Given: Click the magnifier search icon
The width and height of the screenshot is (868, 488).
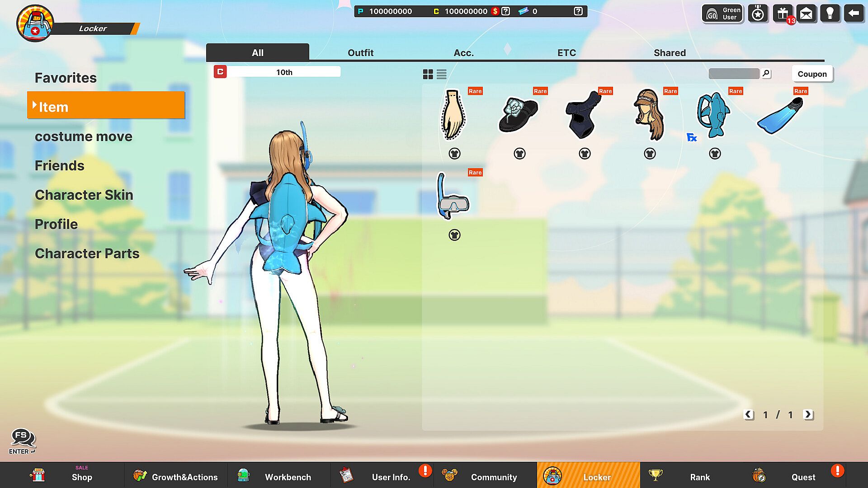Looking at the screenshot, I should (x=766, y=73).
